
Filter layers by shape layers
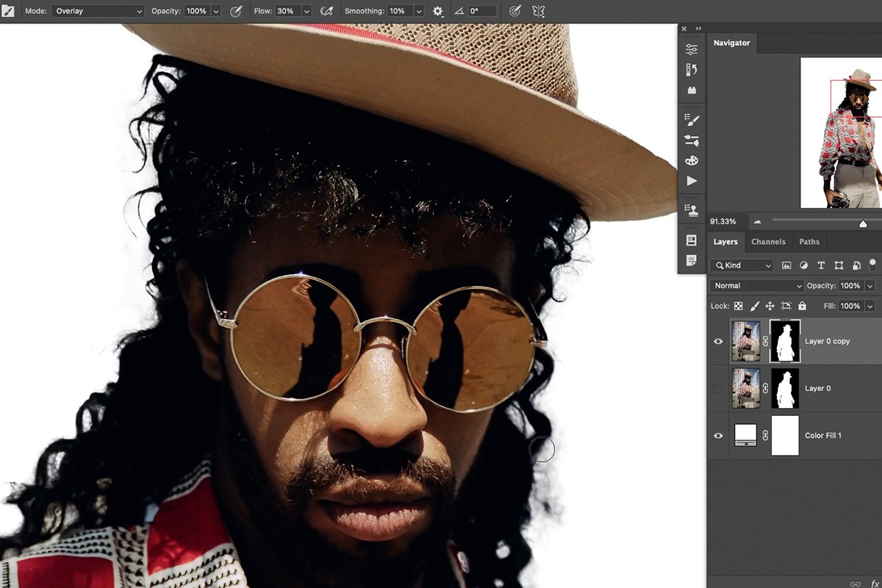839,265
